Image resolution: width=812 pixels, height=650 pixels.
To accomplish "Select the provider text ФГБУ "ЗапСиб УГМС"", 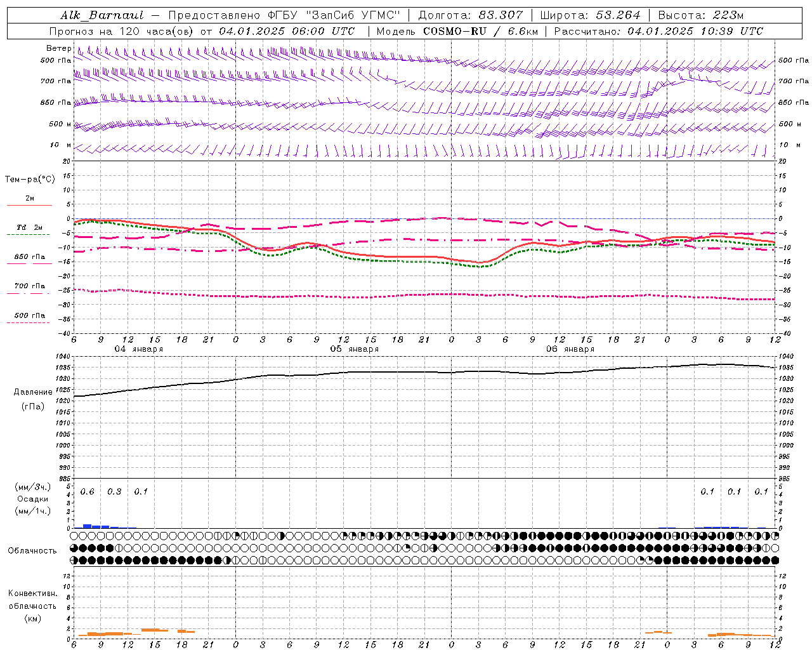I will click(x=334, y=15).
